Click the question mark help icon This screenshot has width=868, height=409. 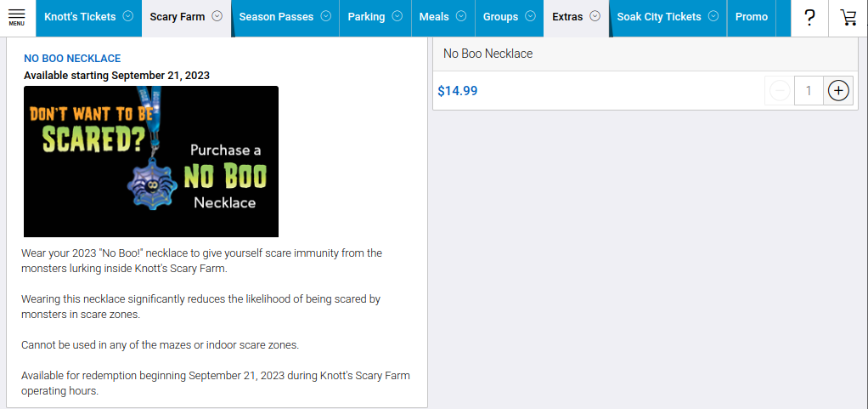tap(809, 18)
